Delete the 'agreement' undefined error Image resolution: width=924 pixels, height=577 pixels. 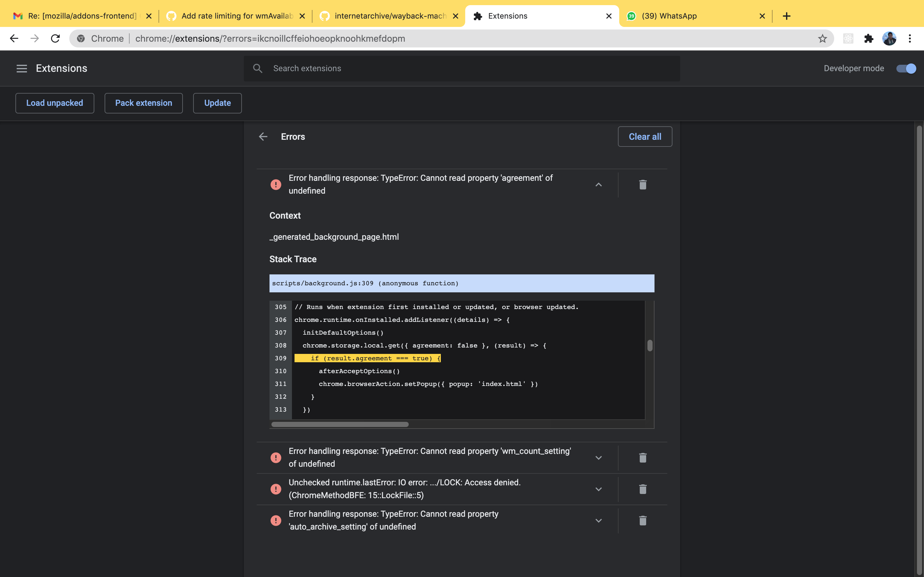pyautogui.click(x=642, y=184)
